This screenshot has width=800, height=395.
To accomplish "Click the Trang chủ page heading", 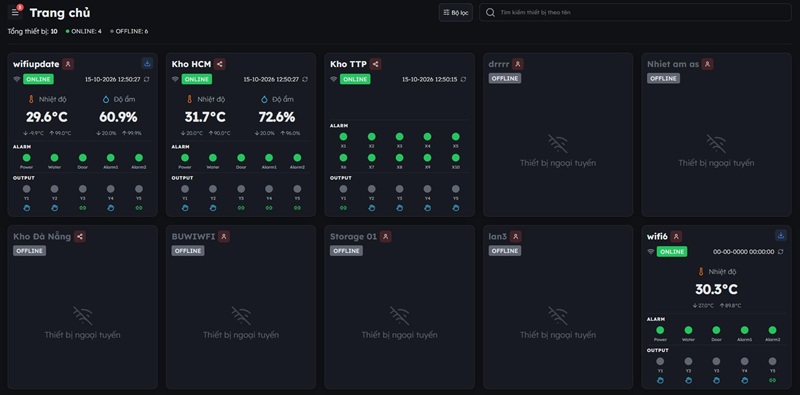I will [60, 13].
